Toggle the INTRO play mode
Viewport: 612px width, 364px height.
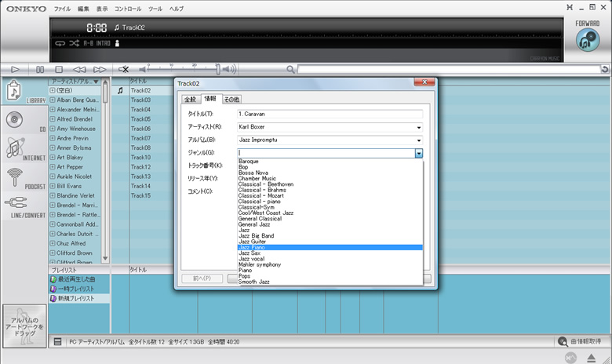click(x=104, y=43)
